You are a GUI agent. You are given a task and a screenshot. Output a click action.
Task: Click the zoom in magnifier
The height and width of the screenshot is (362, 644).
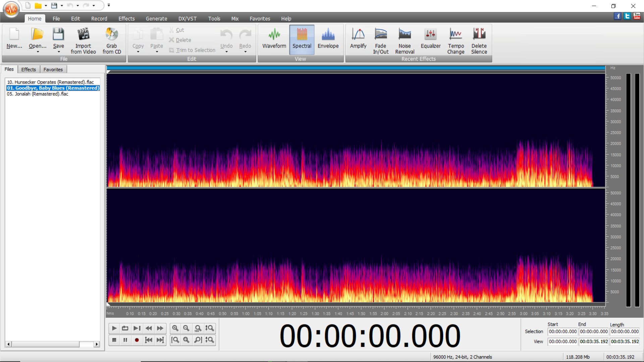175,328
